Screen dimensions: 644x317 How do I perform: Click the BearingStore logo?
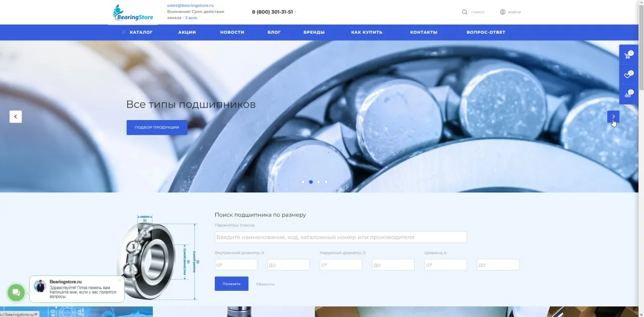132,12
